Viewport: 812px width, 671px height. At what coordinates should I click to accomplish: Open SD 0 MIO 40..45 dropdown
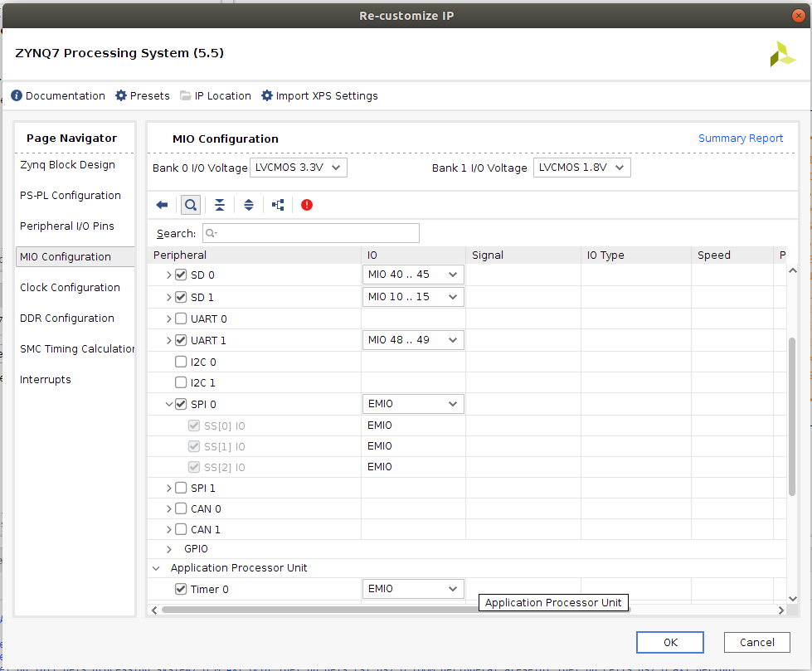pyautogui.click(x=413, y=275)
